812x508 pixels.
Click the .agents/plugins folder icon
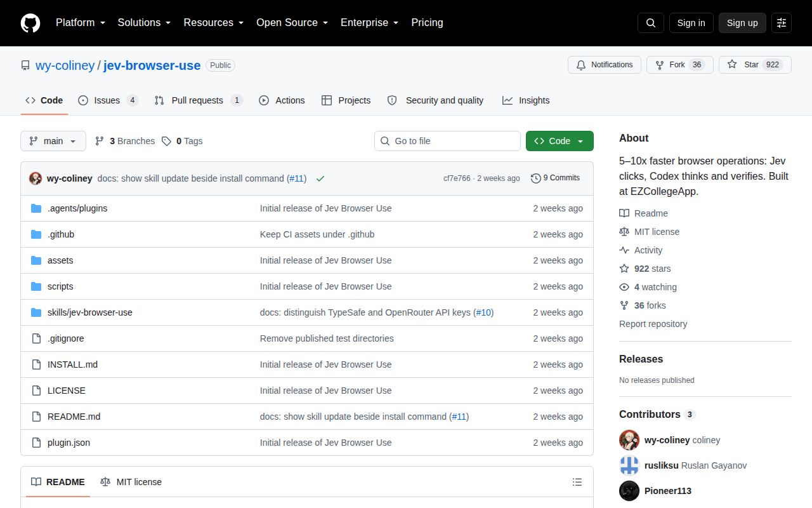tap(36, 208)
